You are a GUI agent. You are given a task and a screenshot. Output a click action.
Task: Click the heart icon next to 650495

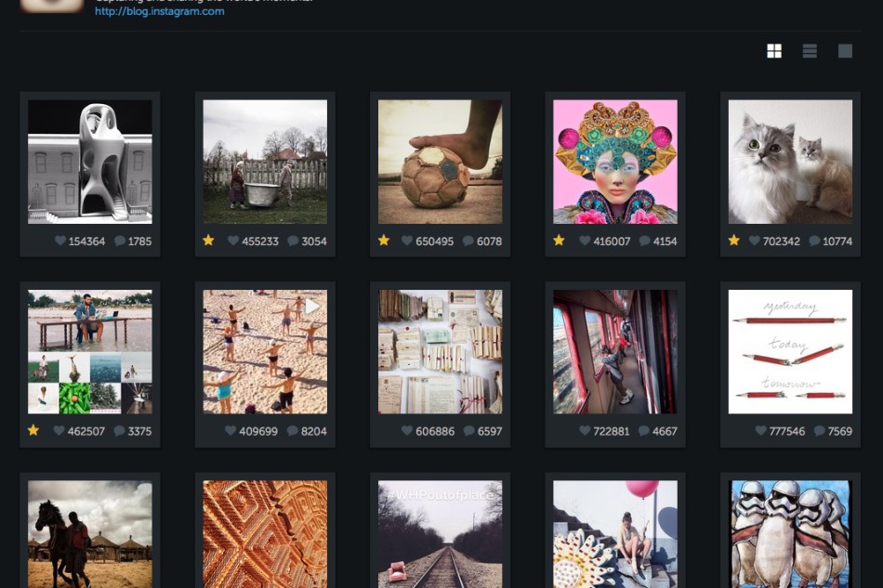[407, 241]
